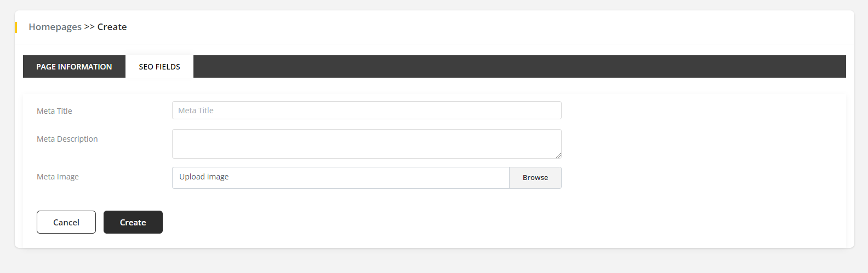The height and width of the screenshot is (273, 868).
Task: Click blank form space right of Browse
Action: 701,177
